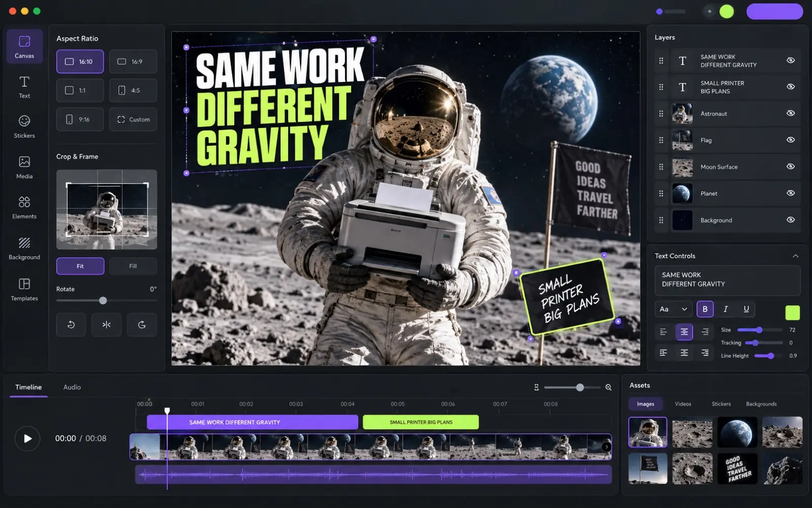Select the 16:9 aspect ratio

133,61
